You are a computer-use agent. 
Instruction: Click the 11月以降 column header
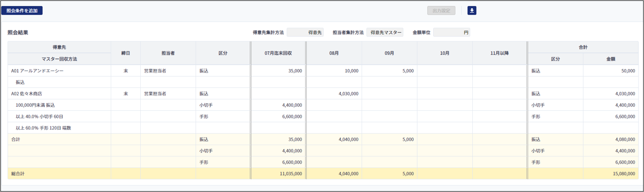pos(500,53)
